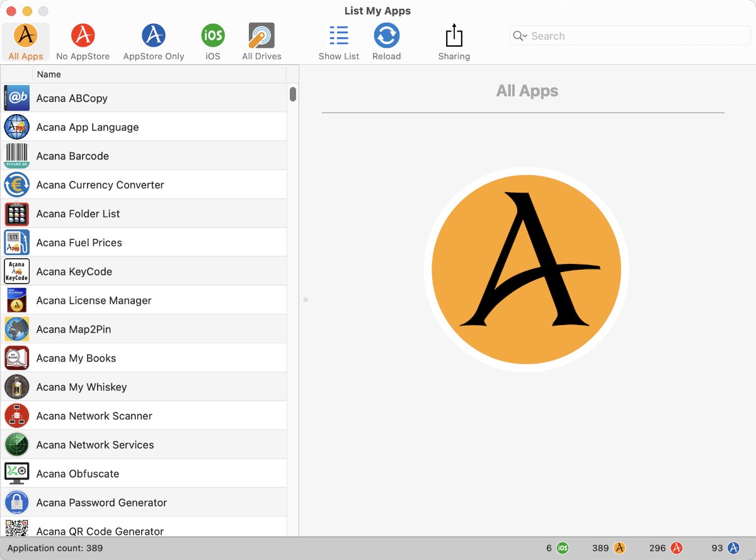Click the Acana Fuel Prices pump icon
This screenshot has width=756, height=560.
click(17, 243)
